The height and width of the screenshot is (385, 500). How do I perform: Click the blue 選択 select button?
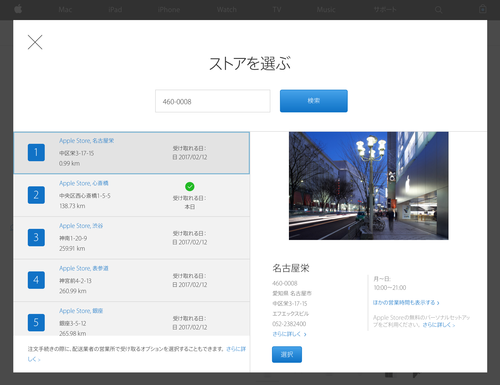(x=287, y=354)
